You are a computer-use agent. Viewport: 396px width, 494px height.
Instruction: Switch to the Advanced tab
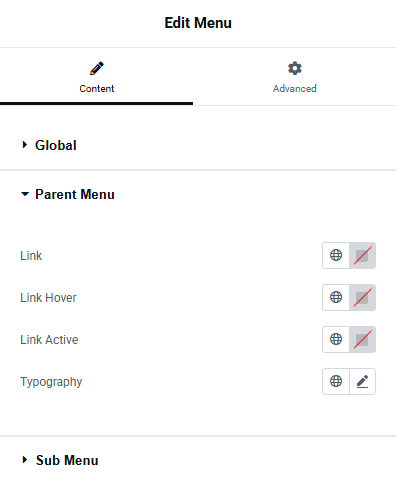click(x=295, y=77)
